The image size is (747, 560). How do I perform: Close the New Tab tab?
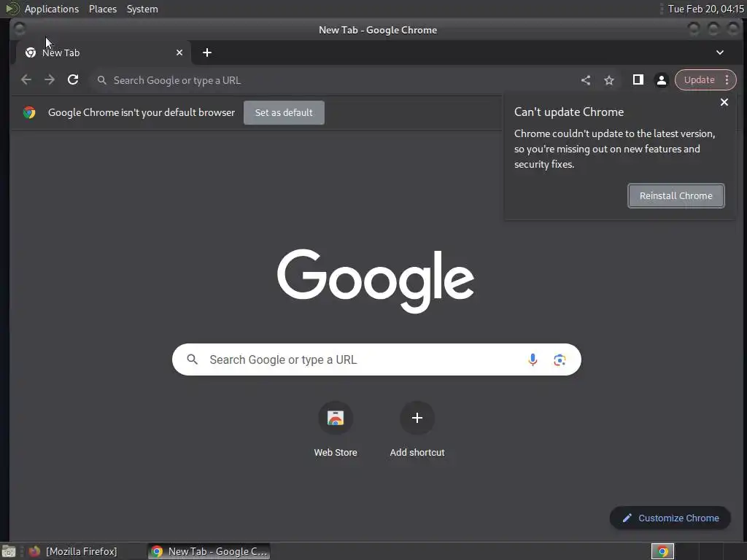pyautogui.click(x=179, y=52)
